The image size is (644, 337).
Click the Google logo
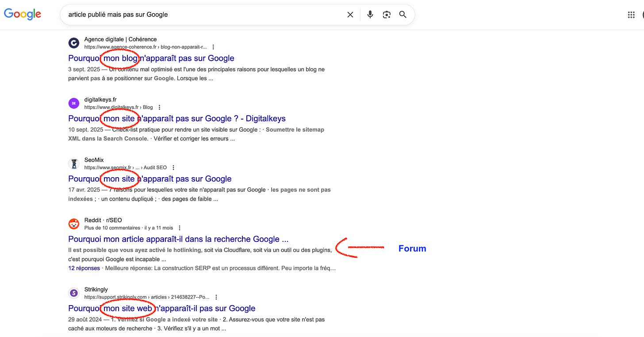pyautogui.click(x=23, y=14)
